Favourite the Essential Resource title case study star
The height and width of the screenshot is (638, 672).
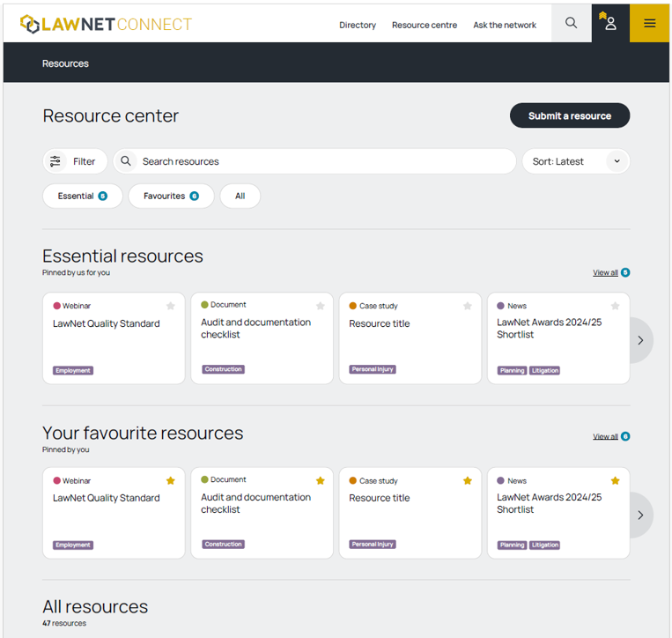(468, 306)
